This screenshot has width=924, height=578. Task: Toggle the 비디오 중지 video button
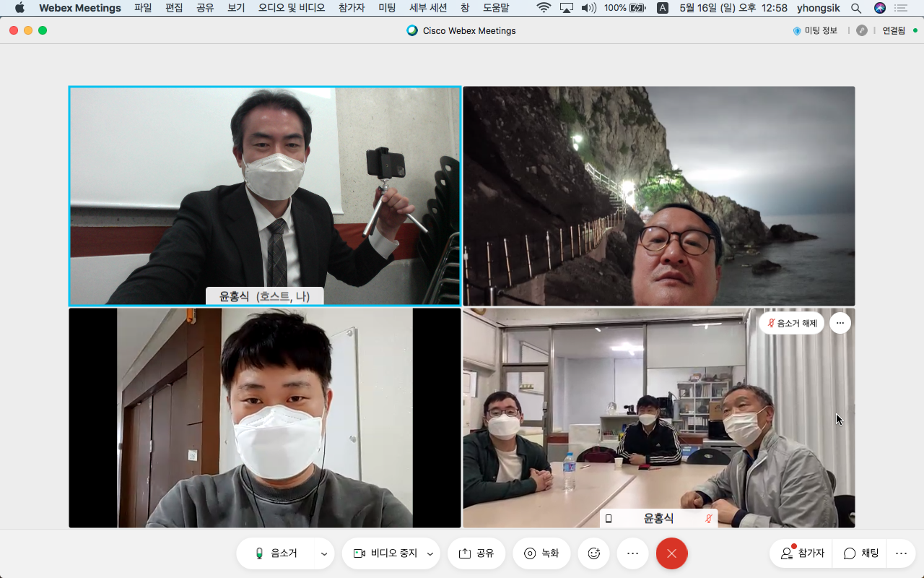385,553
